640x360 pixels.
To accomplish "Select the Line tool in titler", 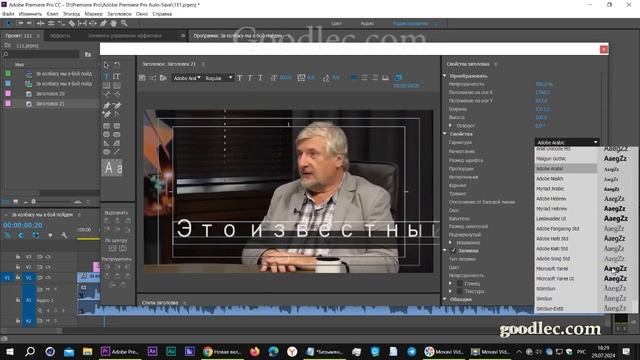I will 117,152.
